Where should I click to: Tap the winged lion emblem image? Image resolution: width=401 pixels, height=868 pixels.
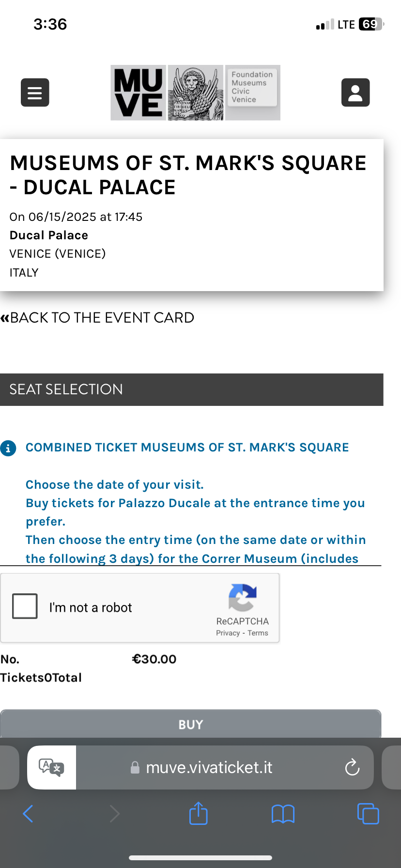(195, 93)
